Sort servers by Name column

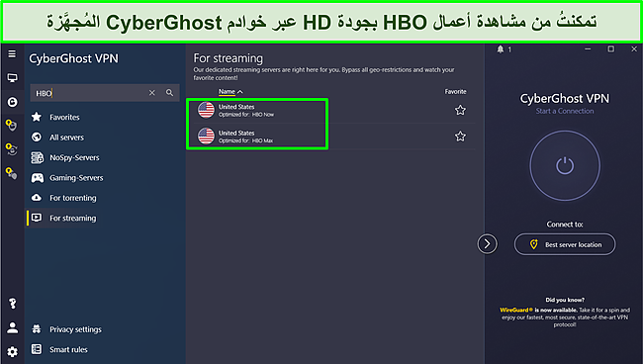click(x=230, y=91)
